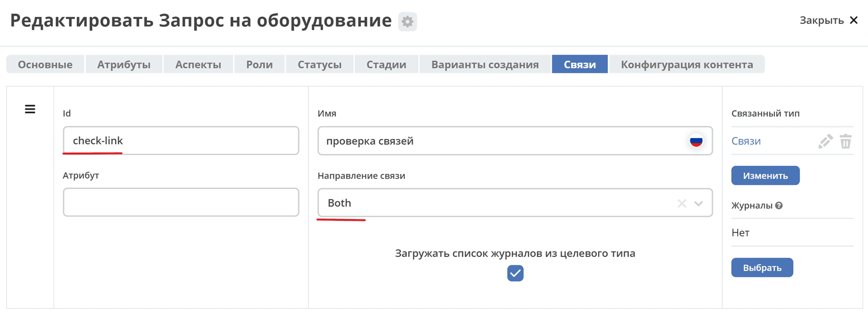Viewport: 868px width, 330px height.
Task: Click the Изменить button
Action: pyautogui.click(x=766, y=176)
